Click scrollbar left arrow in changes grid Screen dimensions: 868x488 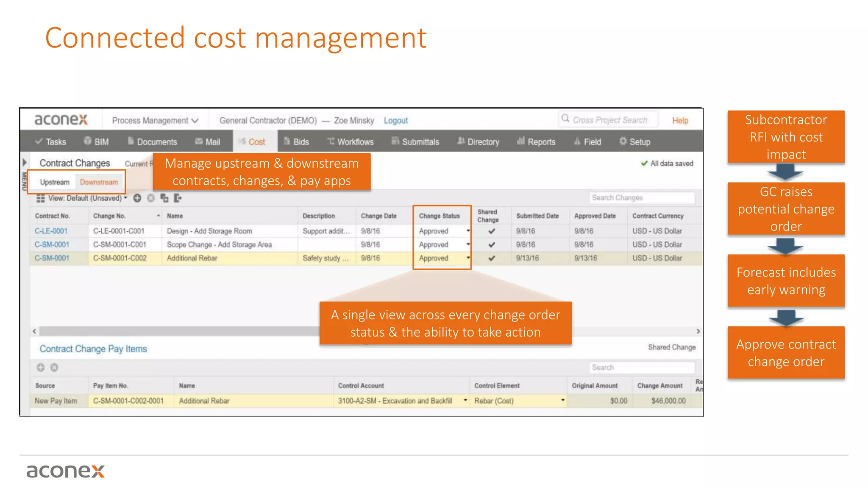point(34,331)
